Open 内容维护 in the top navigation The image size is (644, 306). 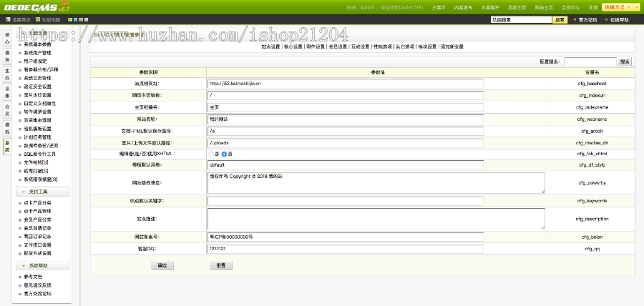pyautogui.click(x=490, y=7)
